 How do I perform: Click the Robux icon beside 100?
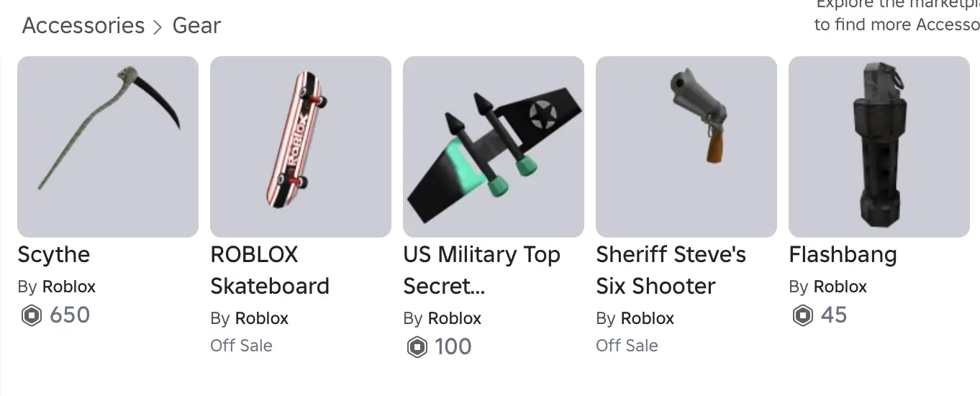click(417, 347)
